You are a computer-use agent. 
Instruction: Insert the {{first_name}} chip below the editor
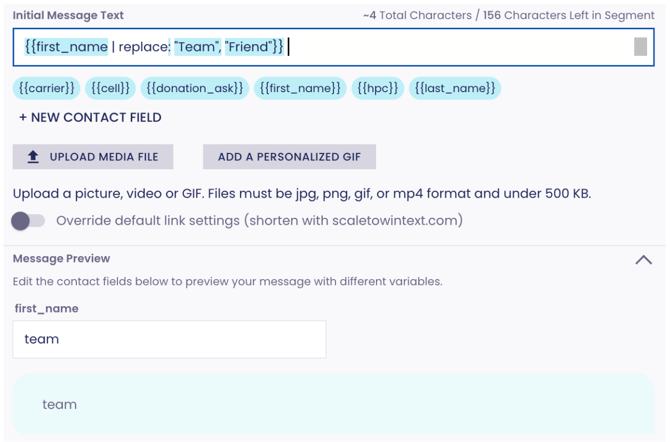click(300, 89)
